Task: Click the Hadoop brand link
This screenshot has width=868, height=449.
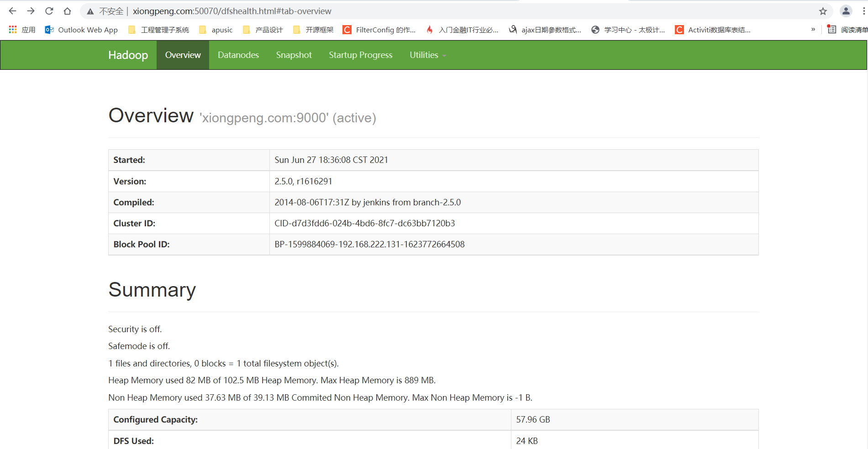Action: pos(128,55)
